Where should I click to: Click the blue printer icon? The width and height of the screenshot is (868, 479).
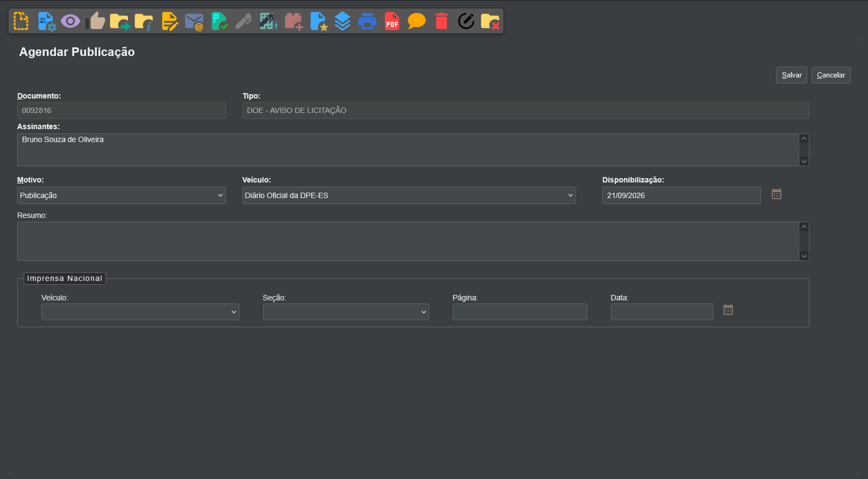(x=367, y=21)
